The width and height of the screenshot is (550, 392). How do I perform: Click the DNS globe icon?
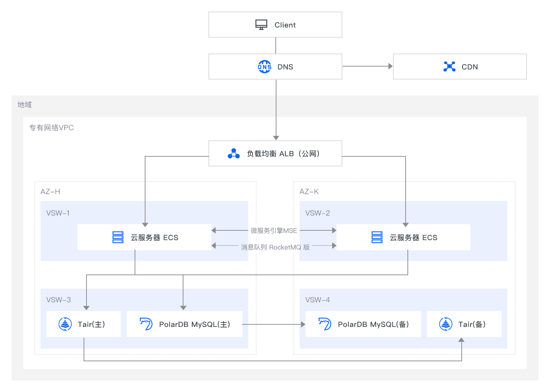(265, 67)
